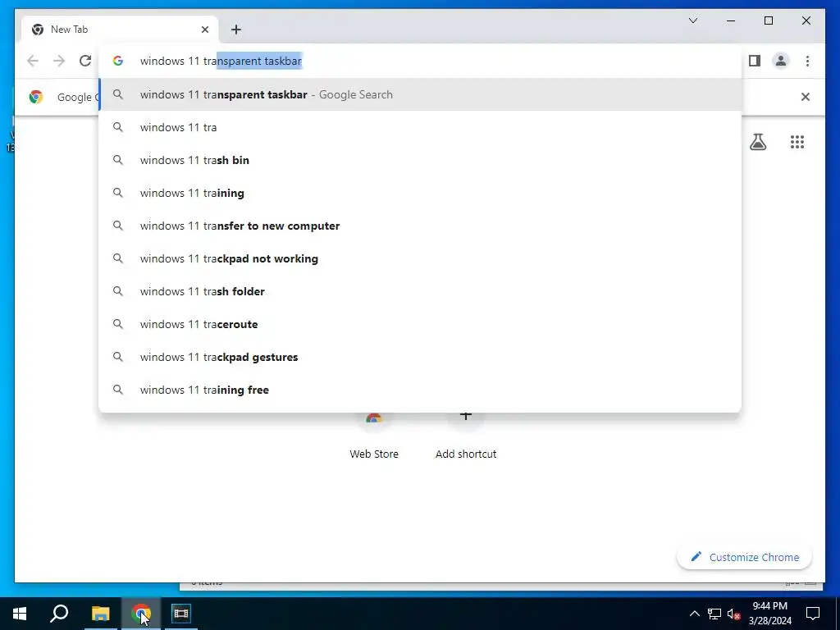Open the Google apps grid
840x630 pixels.
[x=797, y=142]
